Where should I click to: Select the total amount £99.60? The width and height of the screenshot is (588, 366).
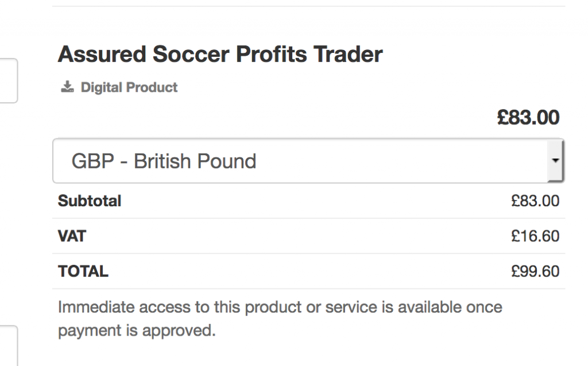(x=535, y=271)
